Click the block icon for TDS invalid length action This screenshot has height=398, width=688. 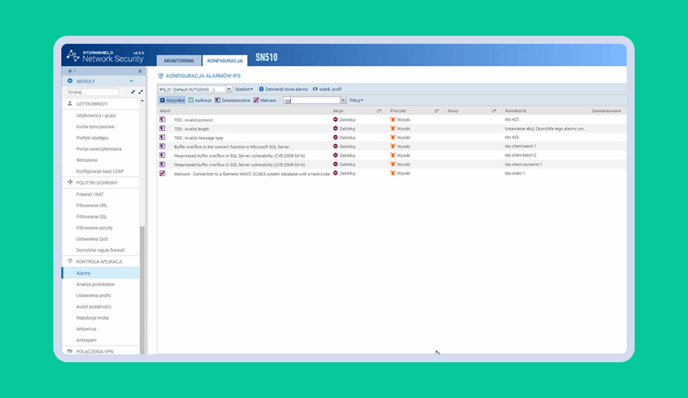pyautogui.click(x=335, y=129)
